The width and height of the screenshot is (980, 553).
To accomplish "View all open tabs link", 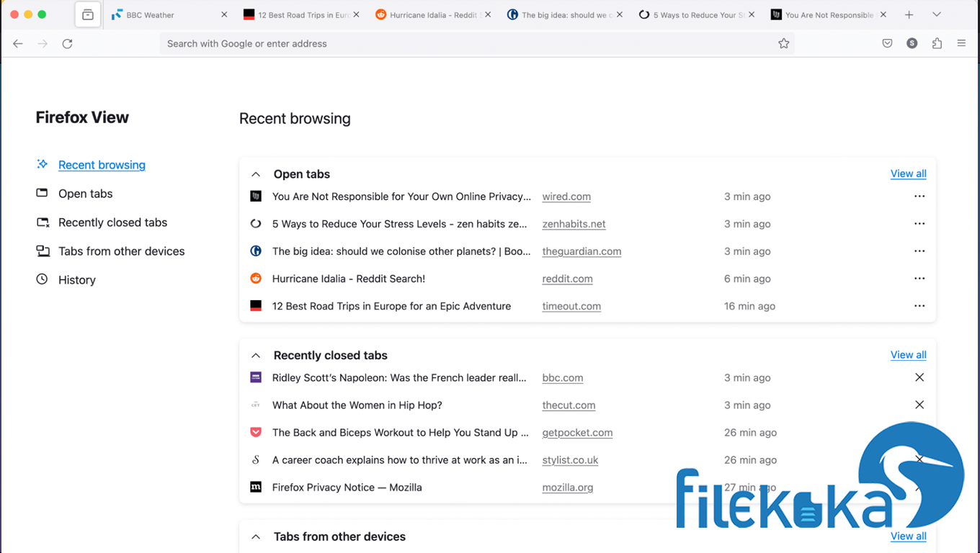I will pos(909,174).
